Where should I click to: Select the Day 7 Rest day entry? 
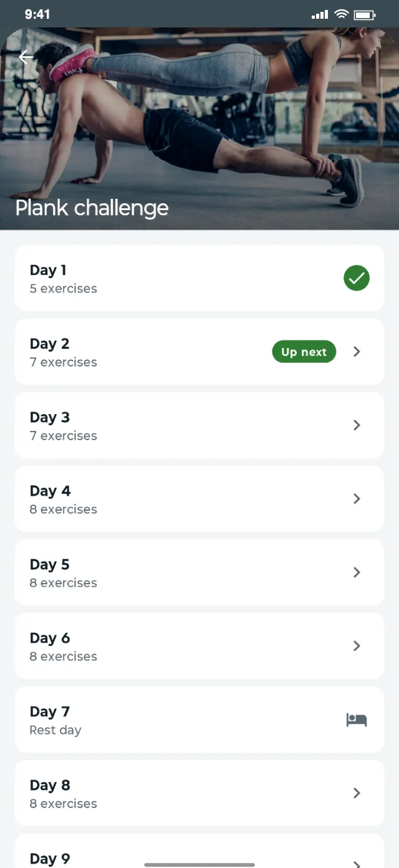pos(199,720)
